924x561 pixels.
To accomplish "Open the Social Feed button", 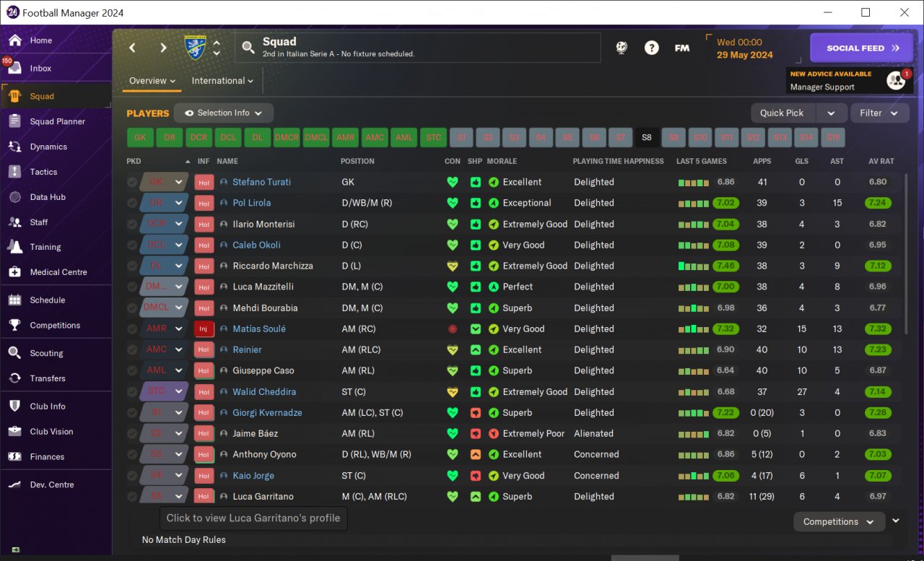I will pyautogui.click(x=863, y=48).
